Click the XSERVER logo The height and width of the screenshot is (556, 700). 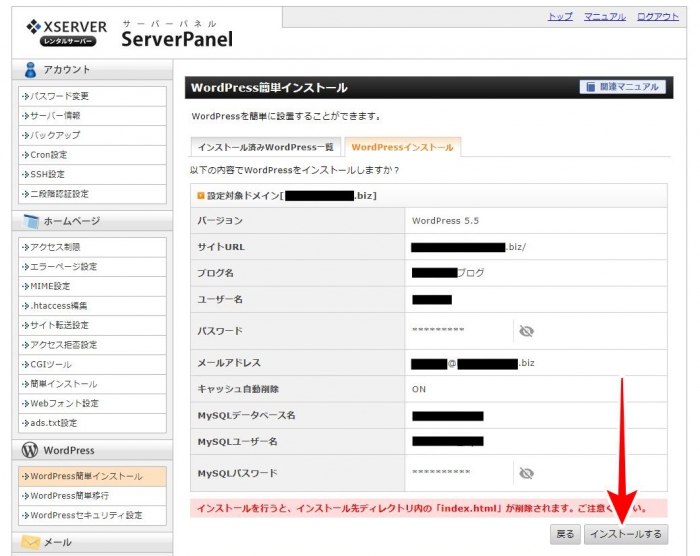[67, 33]
